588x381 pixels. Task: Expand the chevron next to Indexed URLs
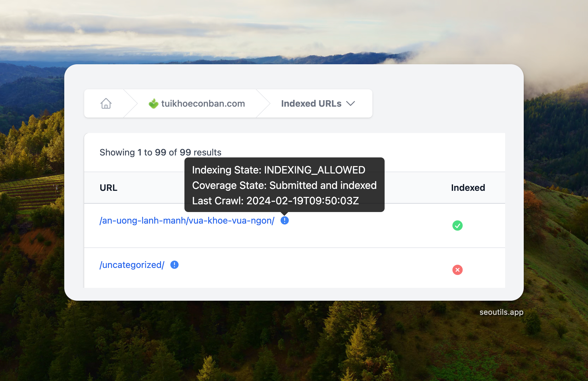click(x=351, y=103)
